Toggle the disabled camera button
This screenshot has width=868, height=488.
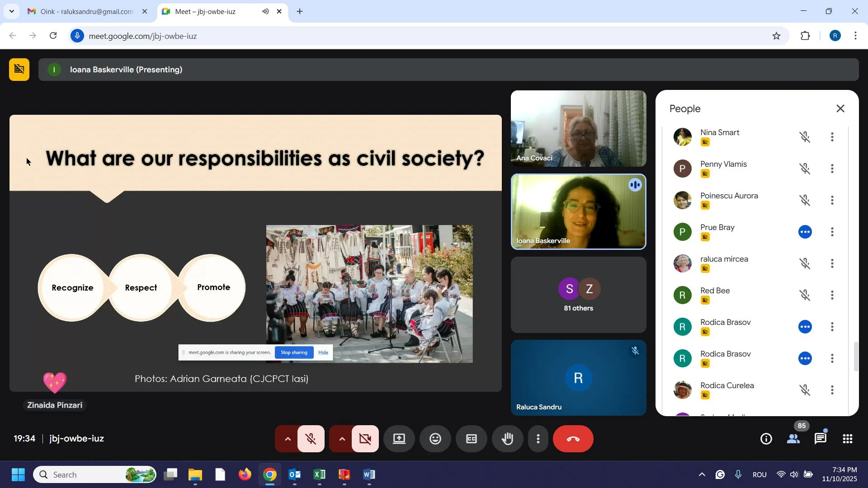click(365, 439)
